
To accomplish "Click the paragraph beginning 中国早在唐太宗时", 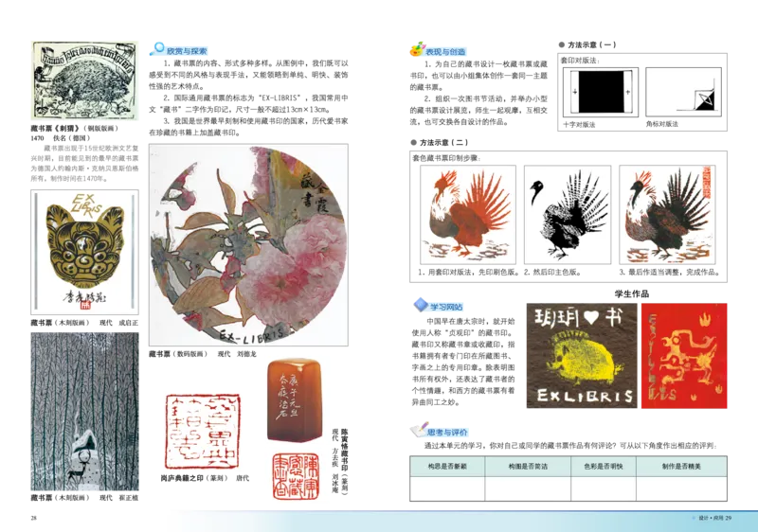I will coord(463,362).
